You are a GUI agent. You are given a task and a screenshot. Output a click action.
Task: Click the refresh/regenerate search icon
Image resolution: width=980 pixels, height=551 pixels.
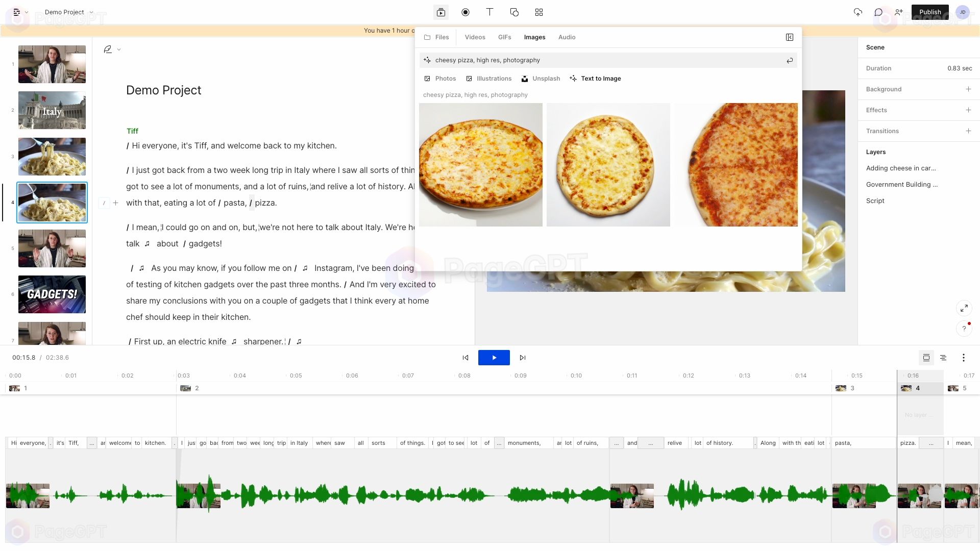(x=790, y=60)
